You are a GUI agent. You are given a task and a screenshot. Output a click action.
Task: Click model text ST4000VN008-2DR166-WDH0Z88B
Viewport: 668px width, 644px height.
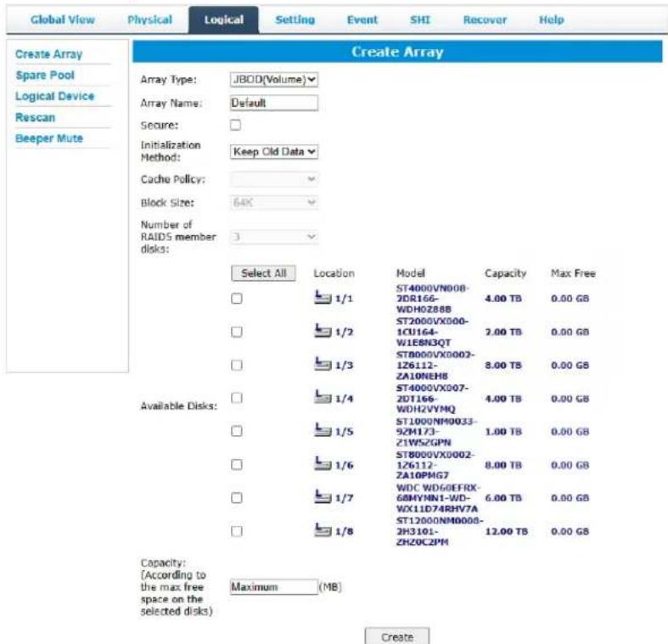[432, 299]
